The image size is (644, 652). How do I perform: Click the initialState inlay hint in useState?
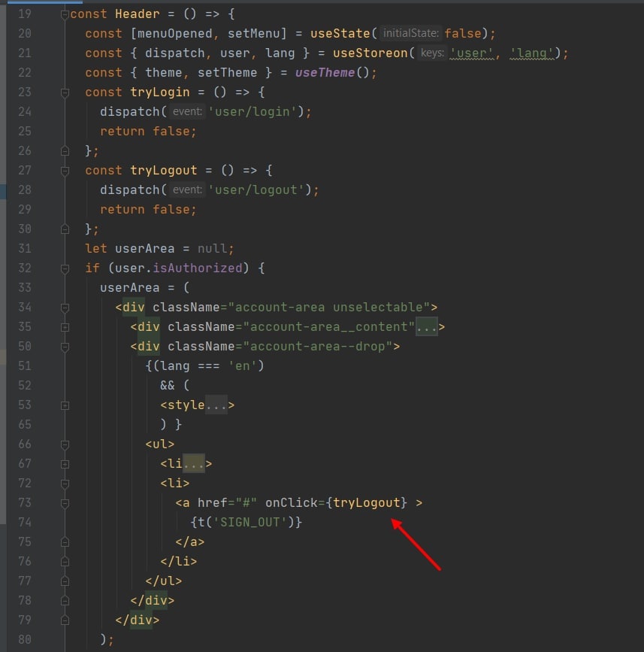[410, 33]
